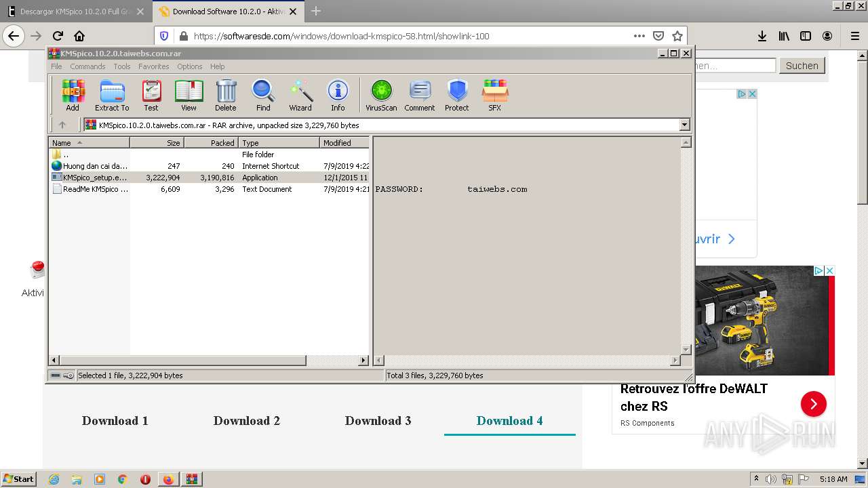Click the Extract To toolbar icon

point(112,95)
